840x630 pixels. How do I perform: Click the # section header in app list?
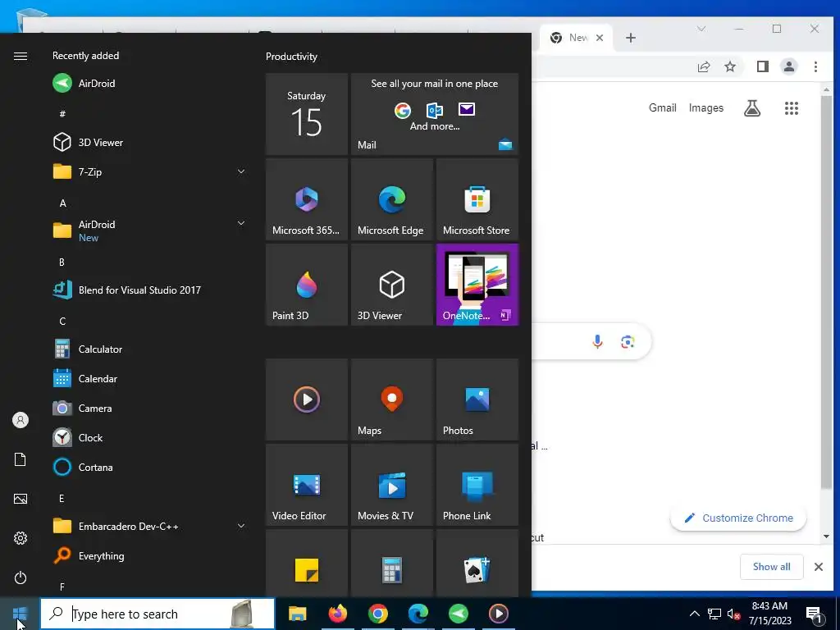[x=62, y=113]
